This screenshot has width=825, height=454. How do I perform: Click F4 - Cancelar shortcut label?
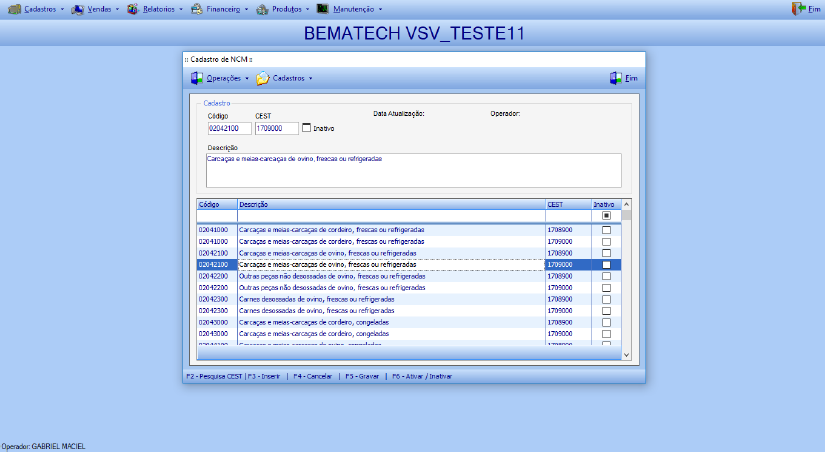(313, 377)
